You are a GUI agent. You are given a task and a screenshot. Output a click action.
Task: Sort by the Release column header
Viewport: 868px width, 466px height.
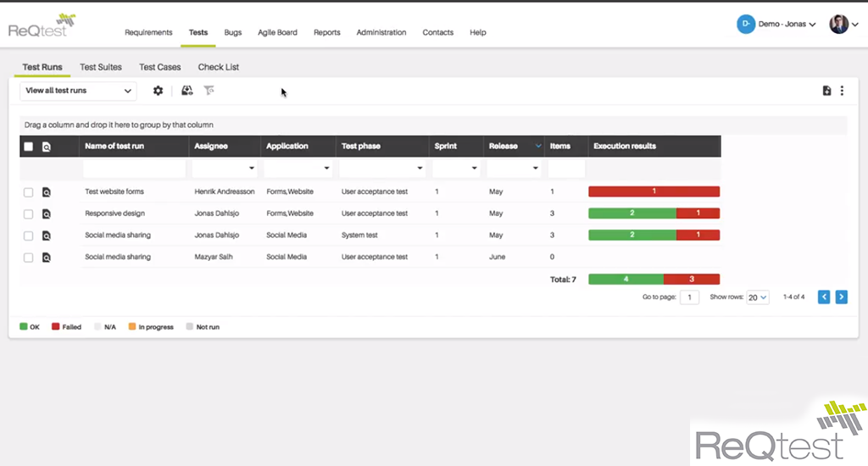tap(504, 146)
